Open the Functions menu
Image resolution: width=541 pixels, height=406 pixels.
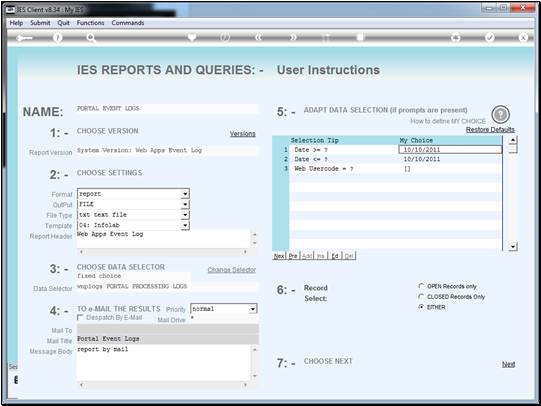[x=90, y=23]
